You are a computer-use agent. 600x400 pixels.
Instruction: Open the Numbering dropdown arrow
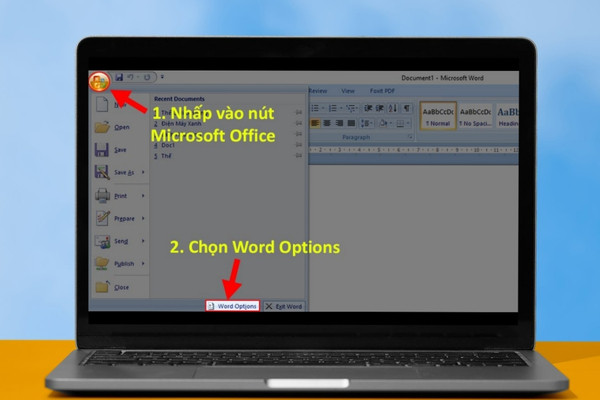tap(341, 108)
